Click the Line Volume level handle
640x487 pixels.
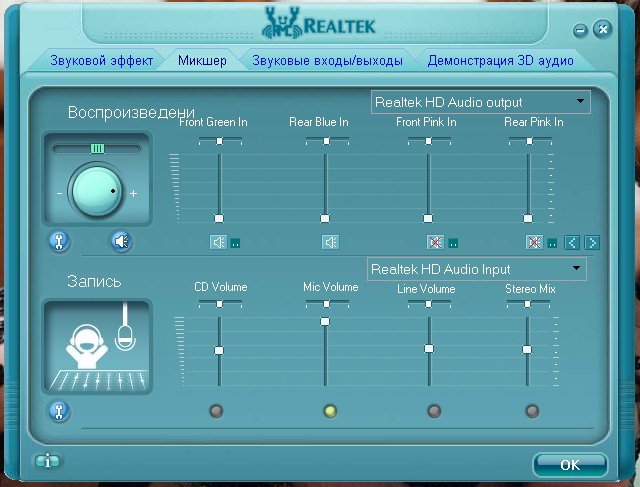click(x=429, y=348)
